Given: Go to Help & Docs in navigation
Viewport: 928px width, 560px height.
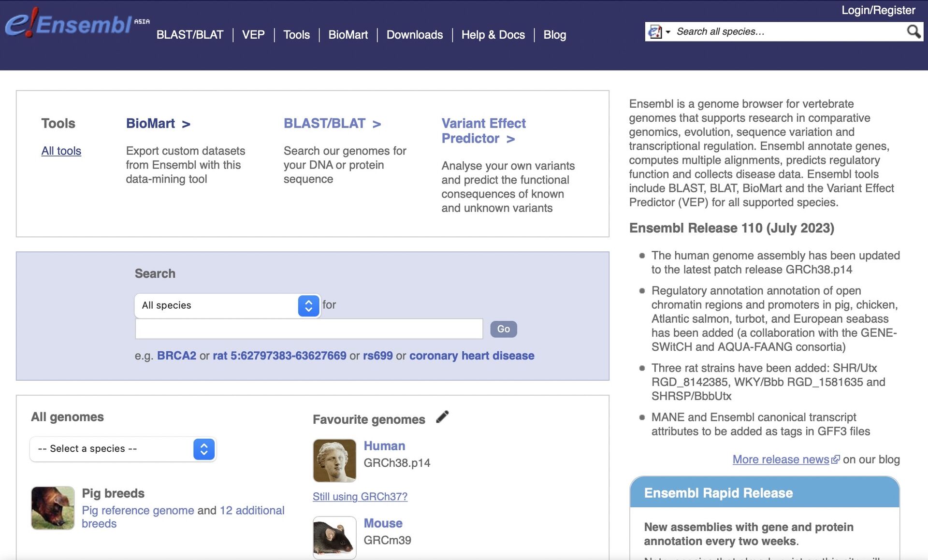Looking at the screenshot, I should click(493, 35).
